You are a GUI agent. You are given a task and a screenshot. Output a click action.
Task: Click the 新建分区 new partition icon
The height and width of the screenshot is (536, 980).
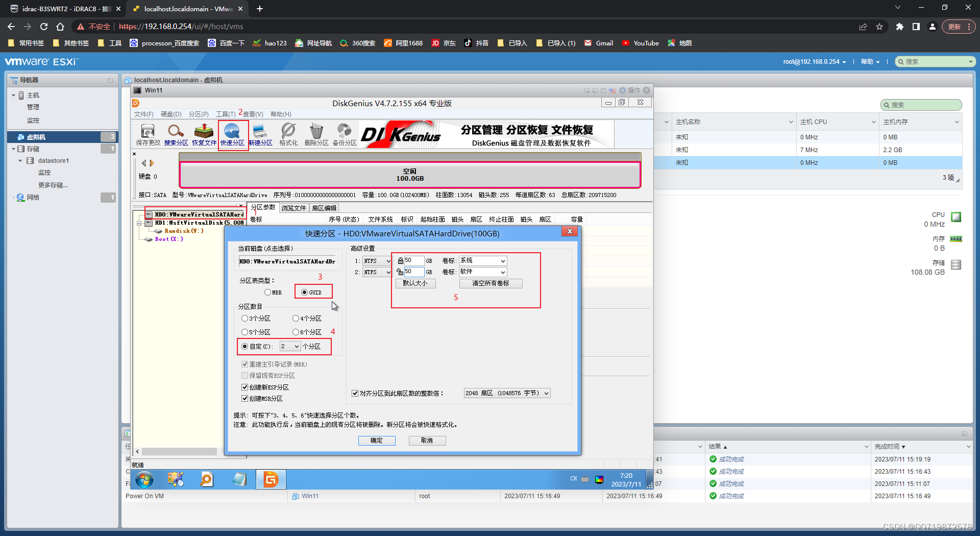click(x=260, y=135)
